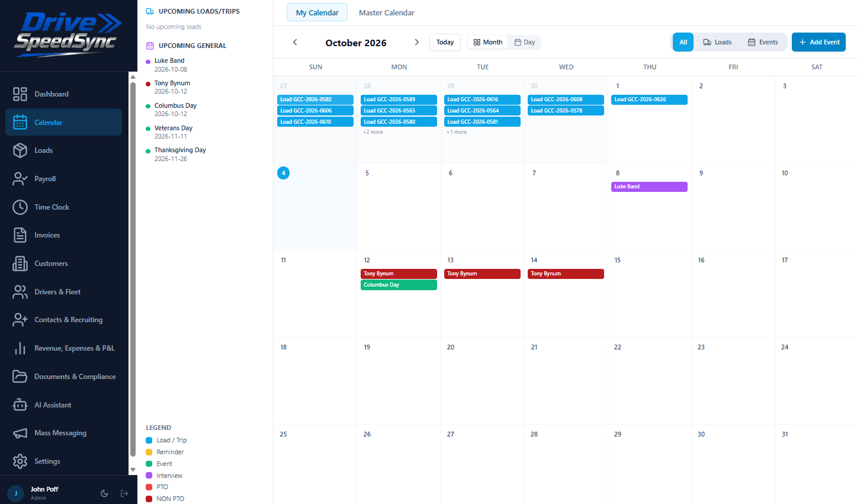Click the Add Event button

819,42
